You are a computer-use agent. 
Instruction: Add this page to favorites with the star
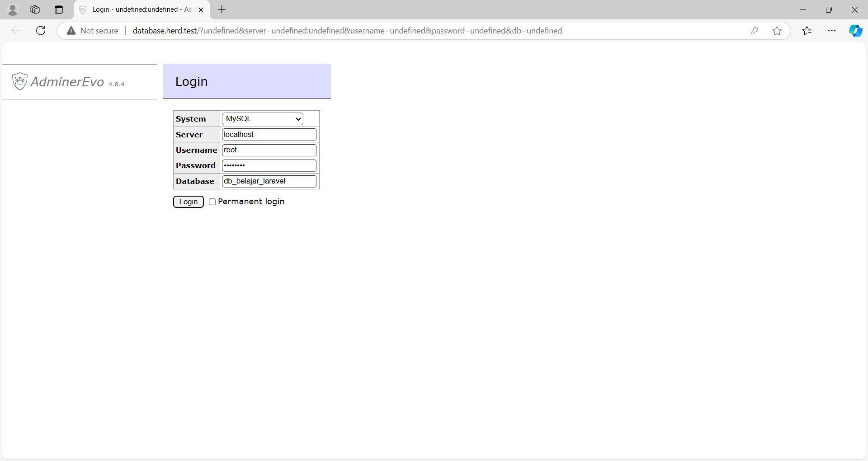coord(777,30)
